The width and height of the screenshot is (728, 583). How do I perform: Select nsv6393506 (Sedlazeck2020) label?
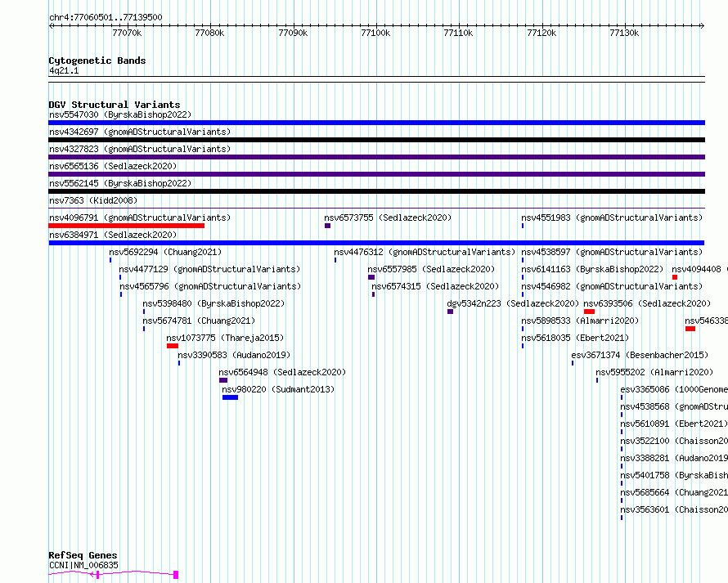[647, 303]
